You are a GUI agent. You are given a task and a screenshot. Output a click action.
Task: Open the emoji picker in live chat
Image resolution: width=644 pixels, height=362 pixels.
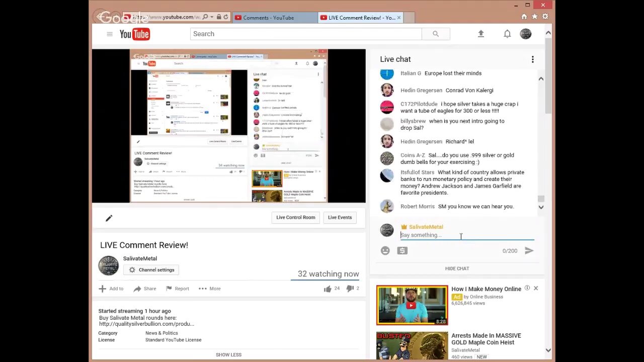point(385,250)
